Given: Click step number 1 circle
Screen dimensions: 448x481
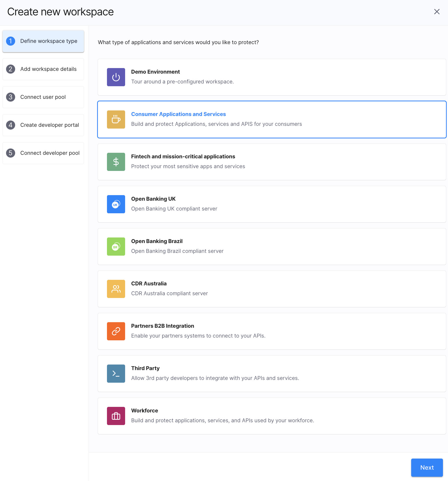Looking at the screenshot, I should (11, 41).
